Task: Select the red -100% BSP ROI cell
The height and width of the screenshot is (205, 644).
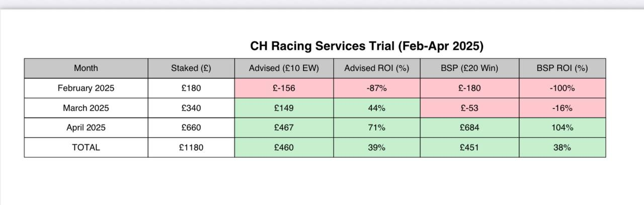Action: [x=562, y=88]
